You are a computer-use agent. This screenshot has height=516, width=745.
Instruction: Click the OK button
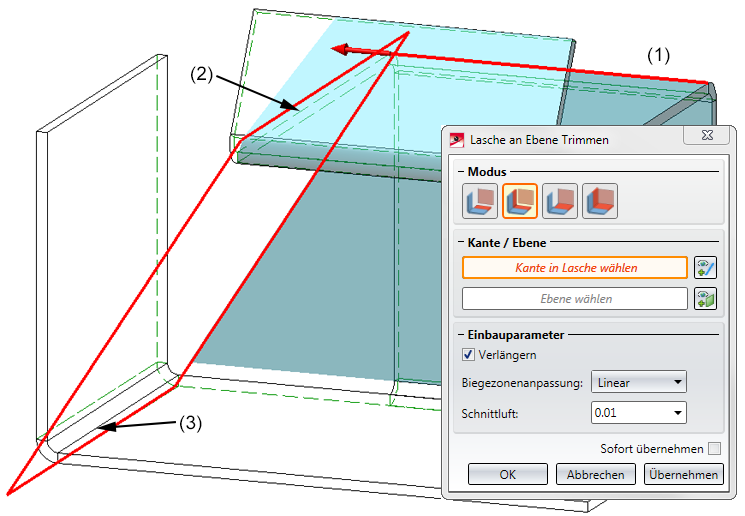(507, 474)
